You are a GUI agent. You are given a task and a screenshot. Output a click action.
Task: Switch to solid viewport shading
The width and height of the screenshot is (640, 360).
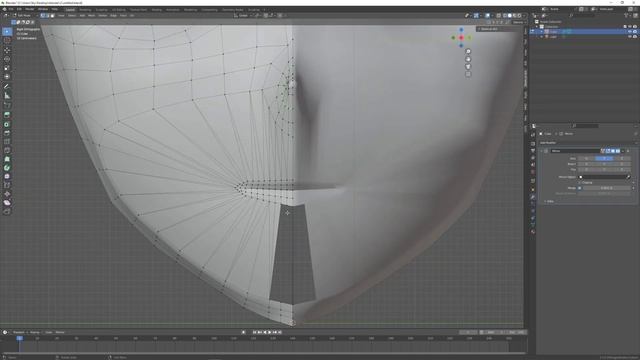tap(509, 16)
